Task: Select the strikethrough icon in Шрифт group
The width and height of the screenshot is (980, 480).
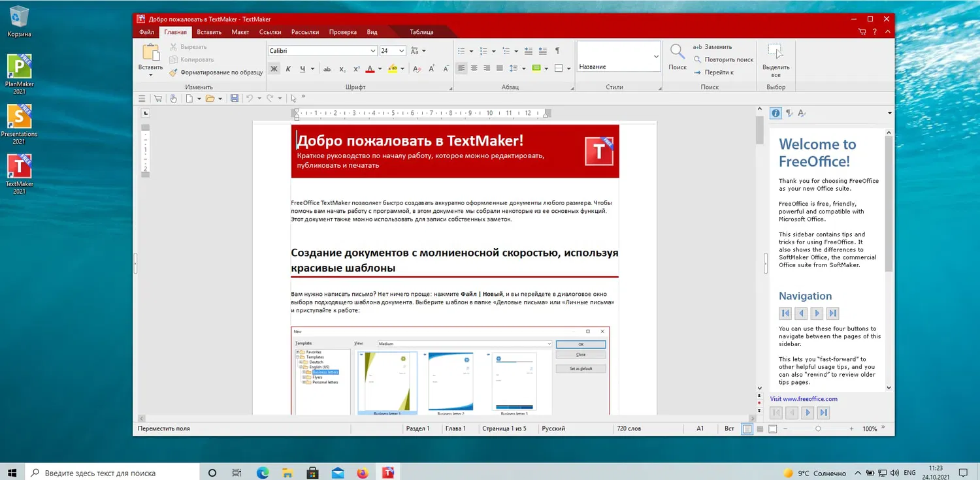Action: (327, 68)
